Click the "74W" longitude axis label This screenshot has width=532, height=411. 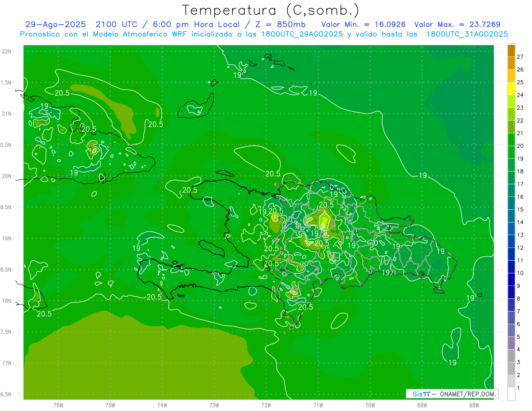pyautogui.click(x=162, y=405)
